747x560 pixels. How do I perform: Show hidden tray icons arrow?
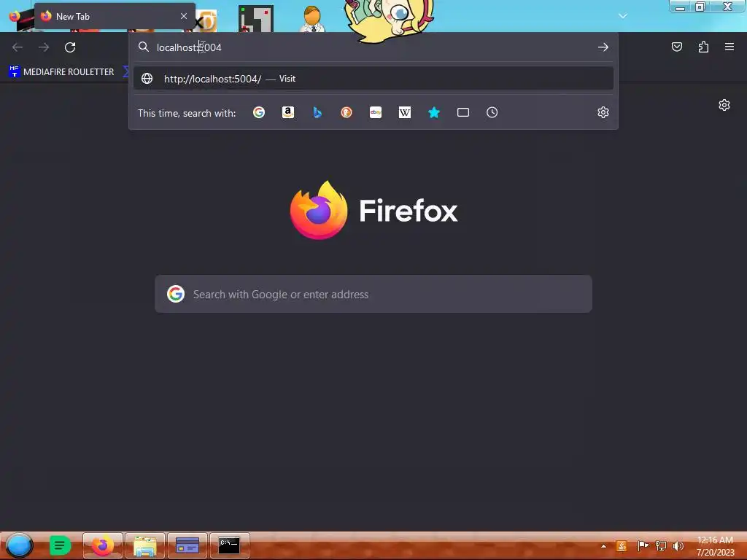tap(603, 546)
